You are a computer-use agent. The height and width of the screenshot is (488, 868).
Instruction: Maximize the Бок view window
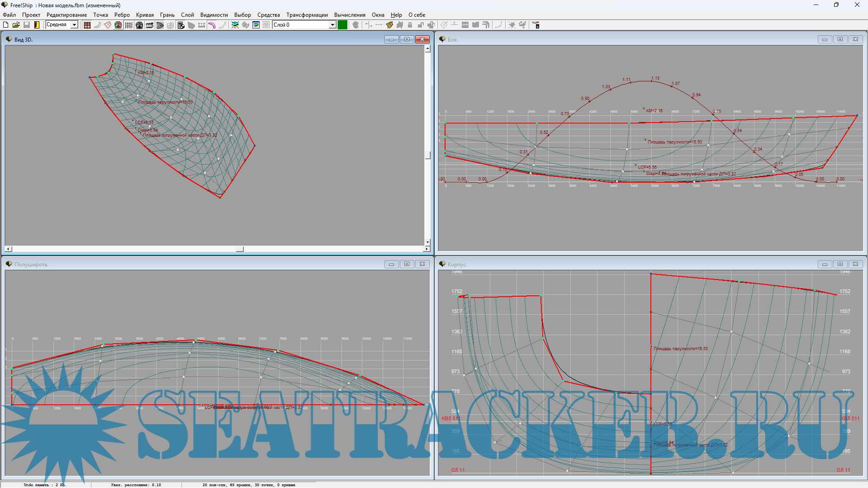(840, 39)
